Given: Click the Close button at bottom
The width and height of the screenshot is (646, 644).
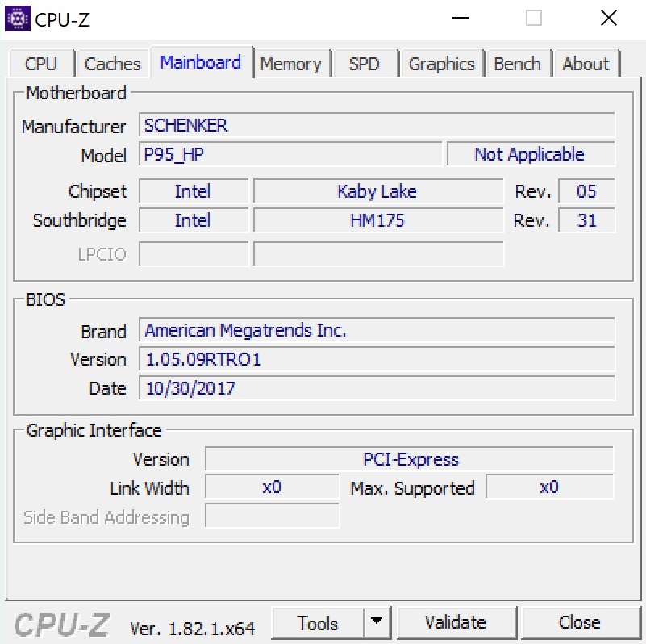Looking at the screenshot, I should [580, 622].
